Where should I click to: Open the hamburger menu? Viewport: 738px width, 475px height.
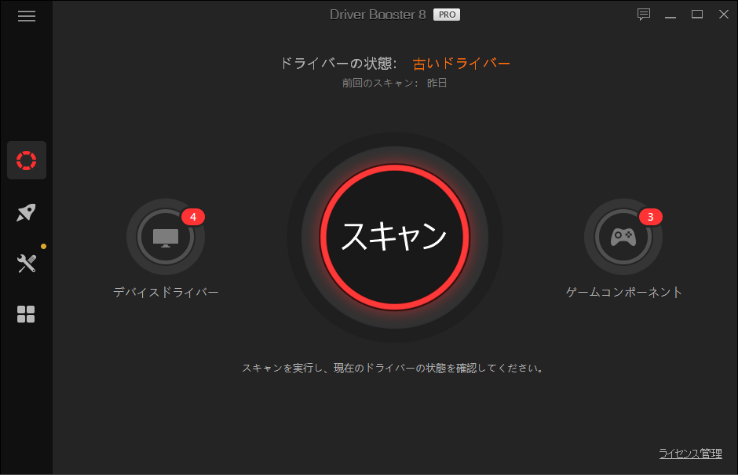tap(26, 16)
